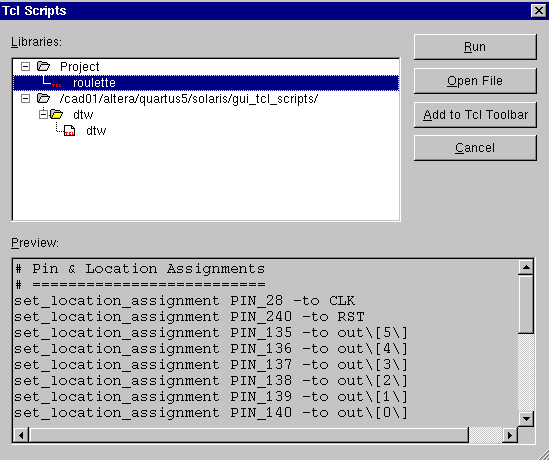
Task: Click the gui_tcl_scripts library folder icon
Action: tap(43, 98)
